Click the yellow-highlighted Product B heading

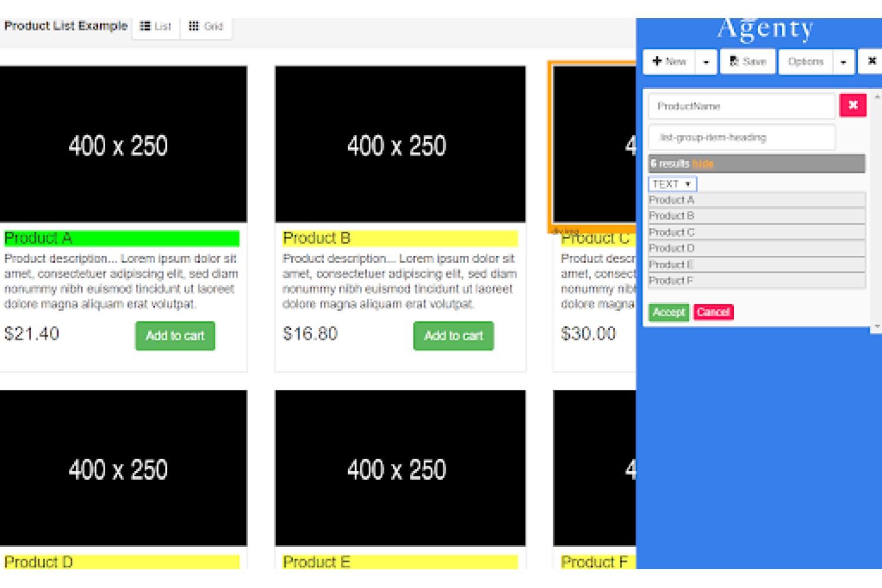pos(400,238)
